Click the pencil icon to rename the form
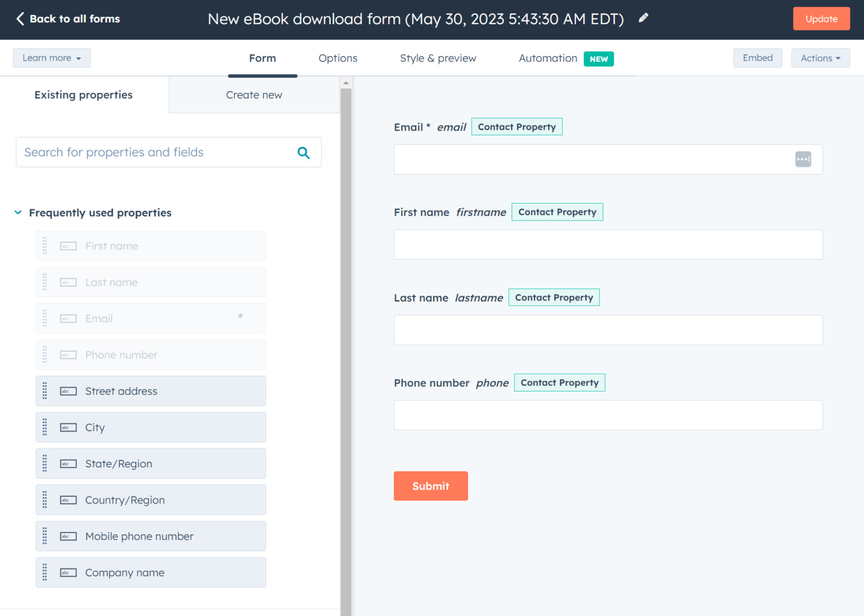 643,18
